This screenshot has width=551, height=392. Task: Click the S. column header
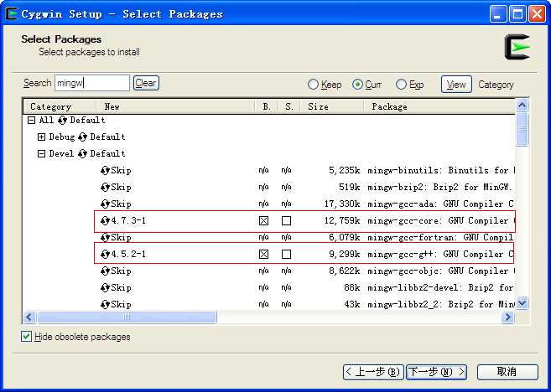[289, 106]
